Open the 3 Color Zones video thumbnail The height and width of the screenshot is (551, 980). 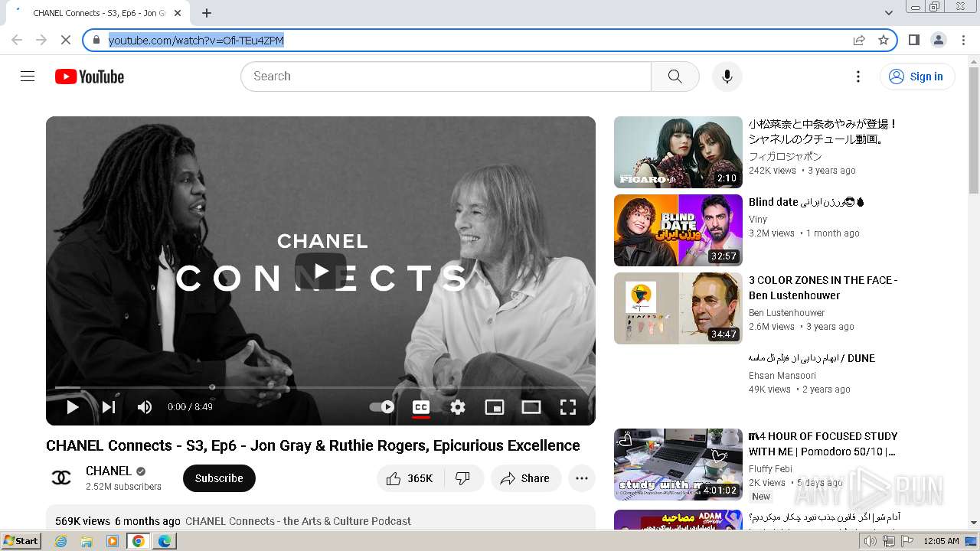[x=678, y=308]
